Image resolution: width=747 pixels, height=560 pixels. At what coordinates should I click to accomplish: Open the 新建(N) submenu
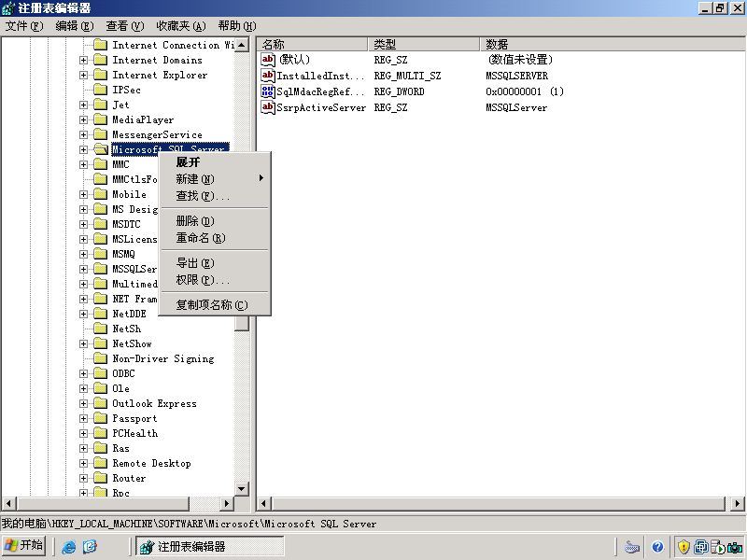click(x=215, y=179)
